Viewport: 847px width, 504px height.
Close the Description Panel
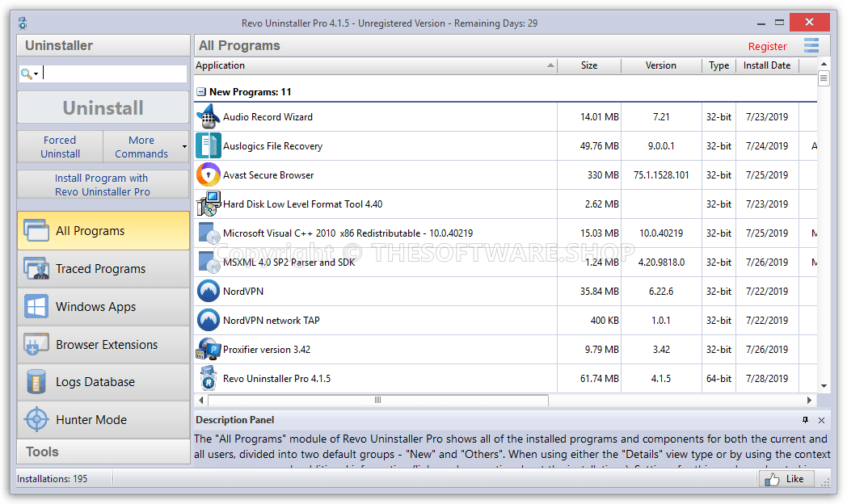coord(822,420)
